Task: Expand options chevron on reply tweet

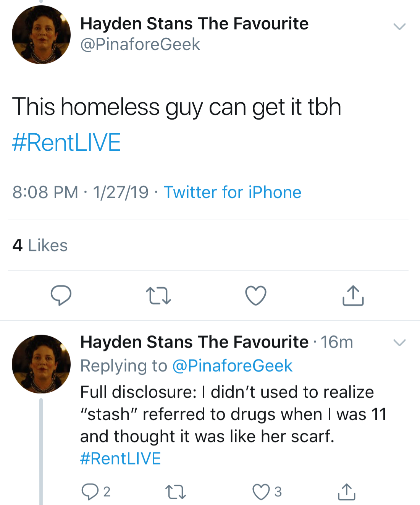Action: point(399,342)
